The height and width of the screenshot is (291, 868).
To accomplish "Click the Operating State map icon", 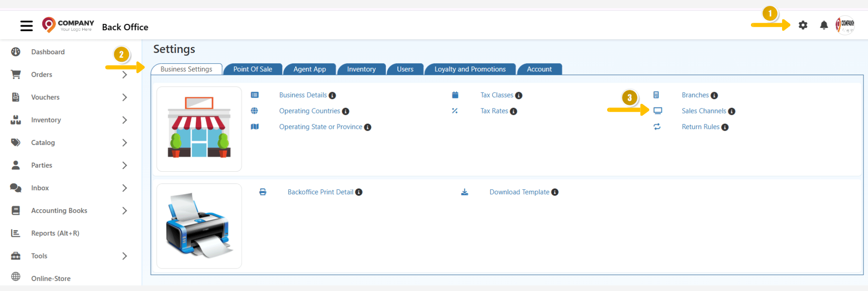I will (x=255, y=127).
